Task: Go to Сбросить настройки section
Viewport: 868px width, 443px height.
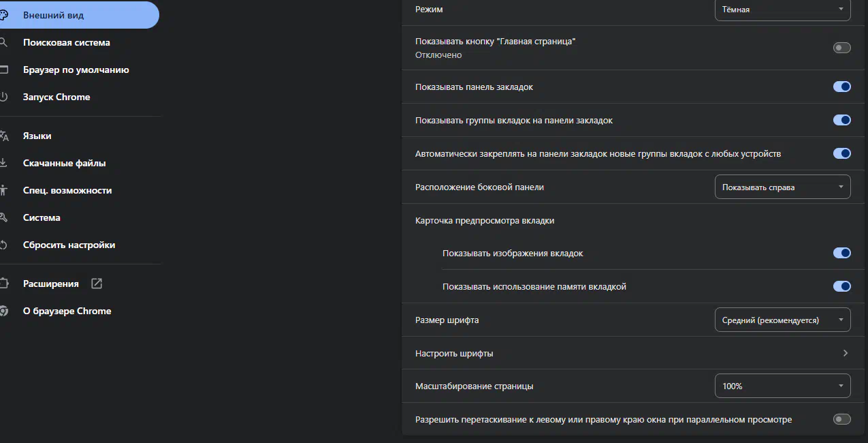Action: 69,245
